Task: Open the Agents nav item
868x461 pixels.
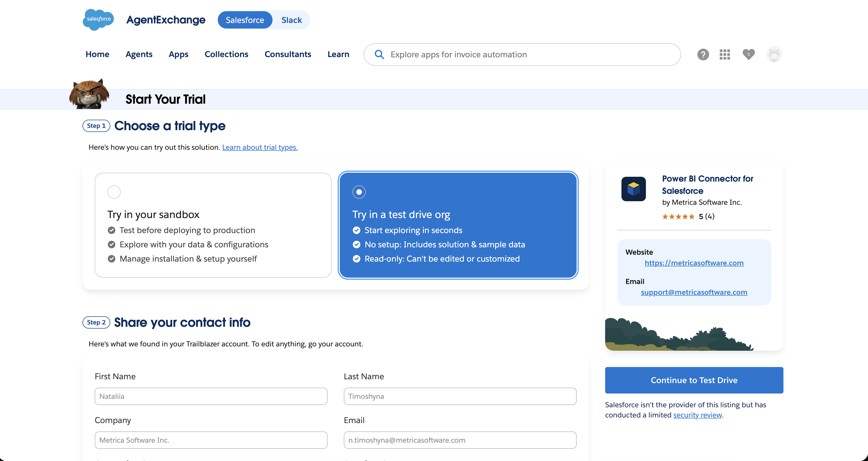Action: coord(139,54)
